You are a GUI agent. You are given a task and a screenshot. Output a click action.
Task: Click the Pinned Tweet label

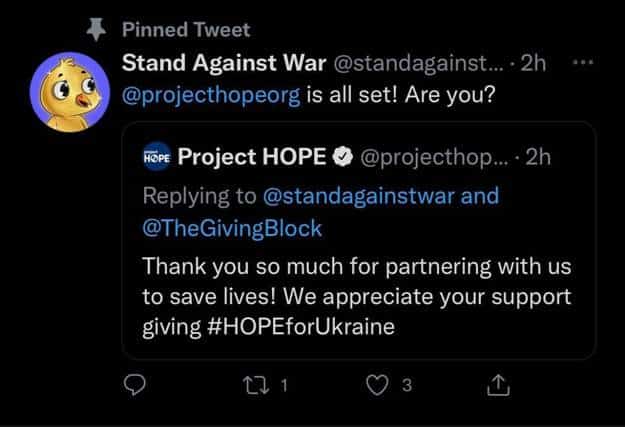click(186, 29)
